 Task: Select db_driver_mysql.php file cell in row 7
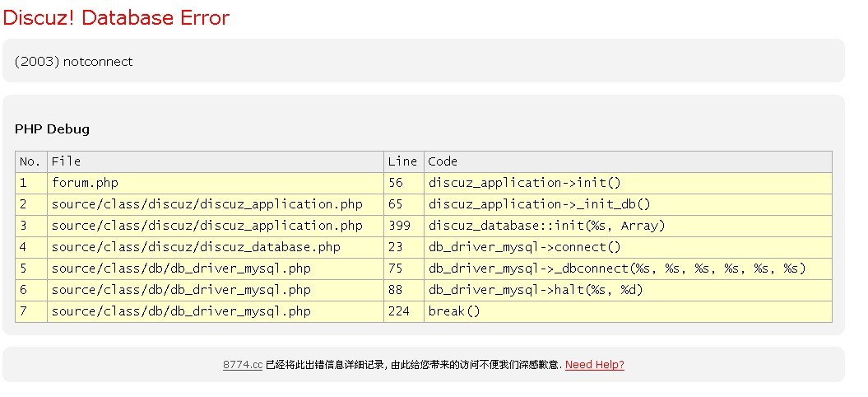coord(216,311)
